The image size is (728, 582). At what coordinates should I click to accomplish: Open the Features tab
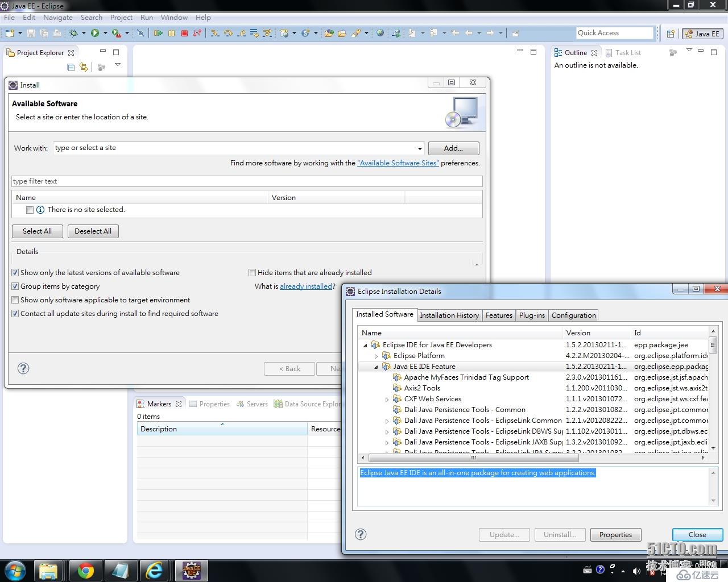click(x=499, y=315)
